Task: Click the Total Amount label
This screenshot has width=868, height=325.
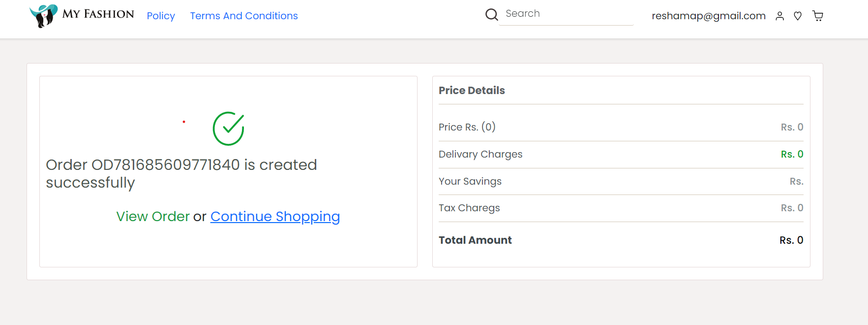Action: [x=475, y=240]
